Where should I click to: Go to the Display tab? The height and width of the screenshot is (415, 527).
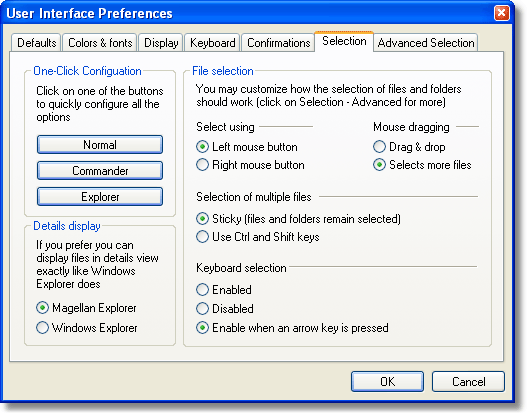click(x=161, y=43)
